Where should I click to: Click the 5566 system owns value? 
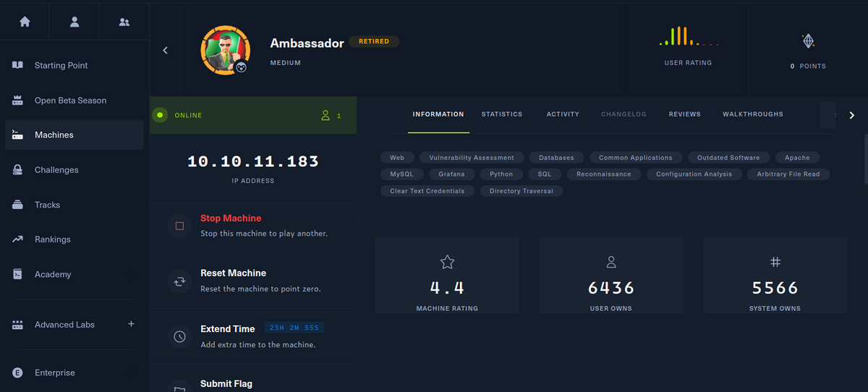tap(775, 288)
